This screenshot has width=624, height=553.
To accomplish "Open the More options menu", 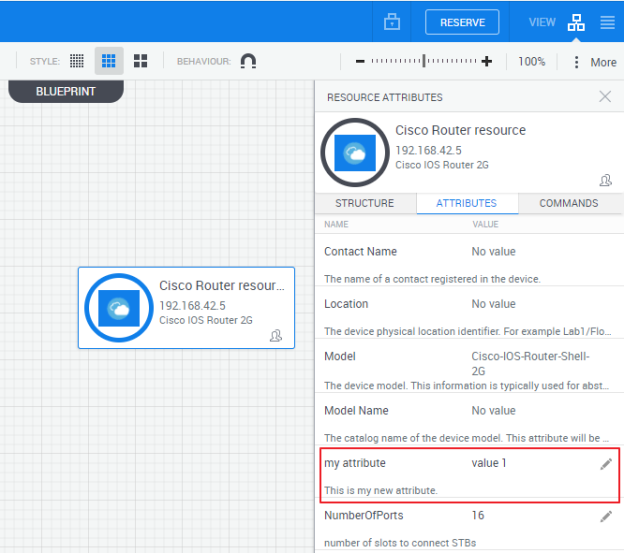I will point(594,62).
